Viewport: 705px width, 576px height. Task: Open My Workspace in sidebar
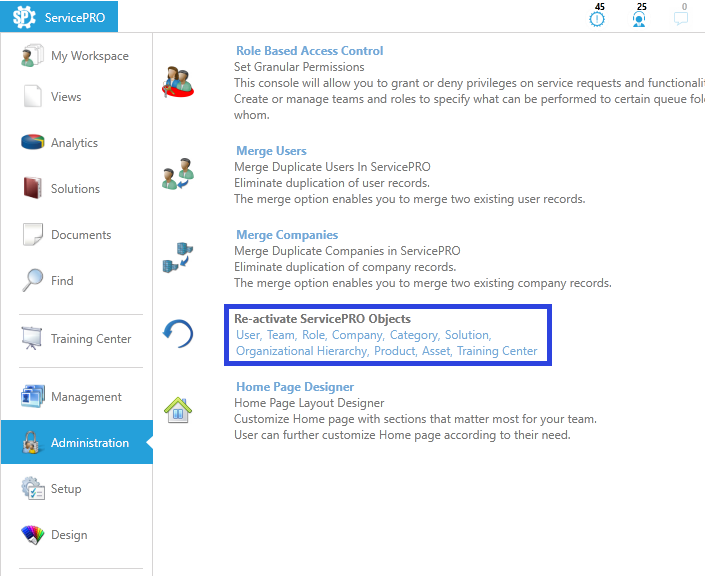pos(89,56)
